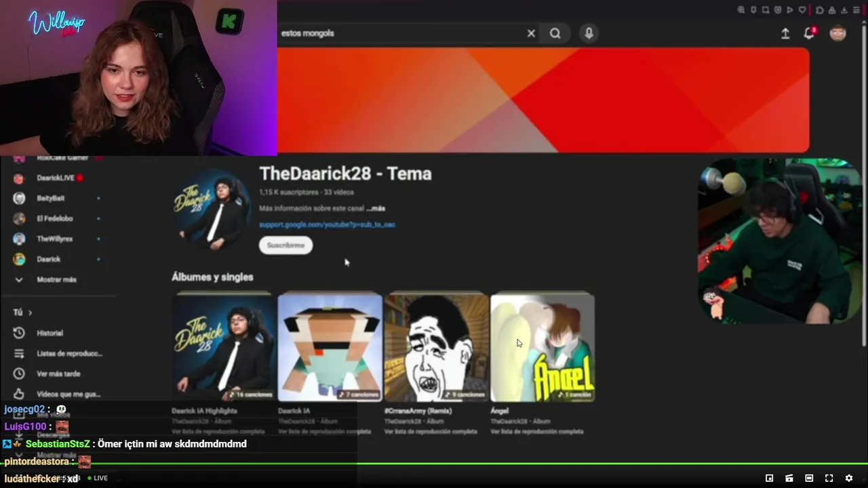Open the upload video icon
Image resolution: width=868 pixels, height=488 pixels.
coord(785,33)
